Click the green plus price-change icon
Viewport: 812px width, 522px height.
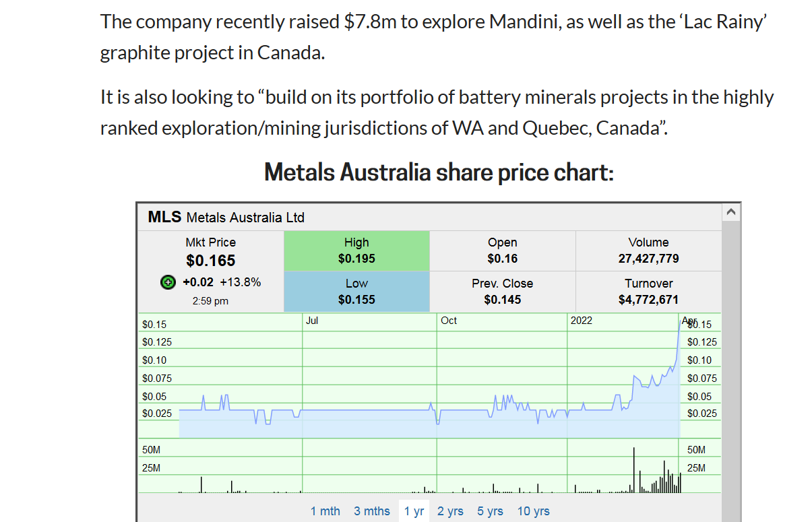pyautogui.click(x=168, y=282)
